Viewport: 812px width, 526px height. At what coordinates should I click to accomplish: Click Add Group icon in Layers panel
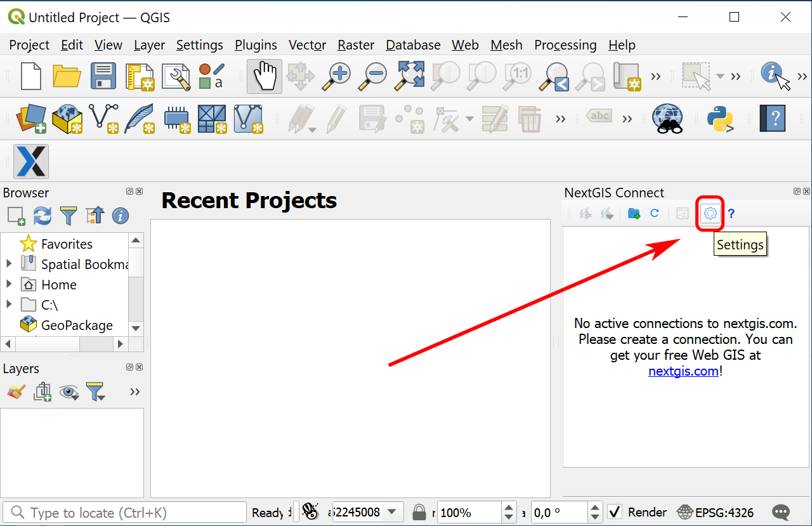43,391
